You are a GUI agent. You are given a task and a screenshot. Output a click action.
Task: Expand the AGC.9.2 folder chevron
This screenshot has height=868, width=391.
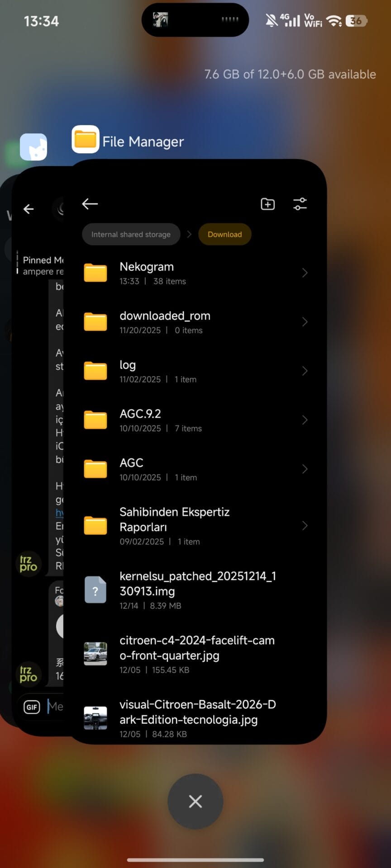pos(305,420)
